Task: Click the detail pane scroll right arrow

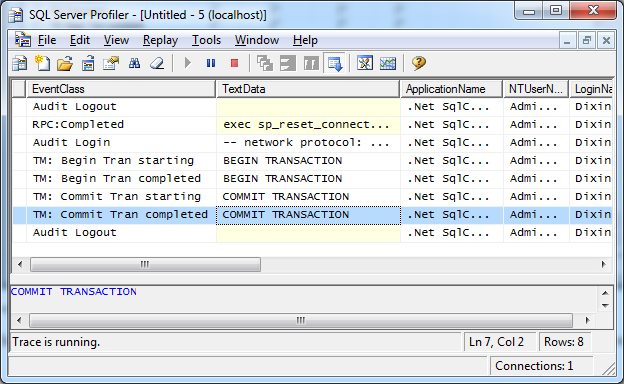Action: (587, 320)
